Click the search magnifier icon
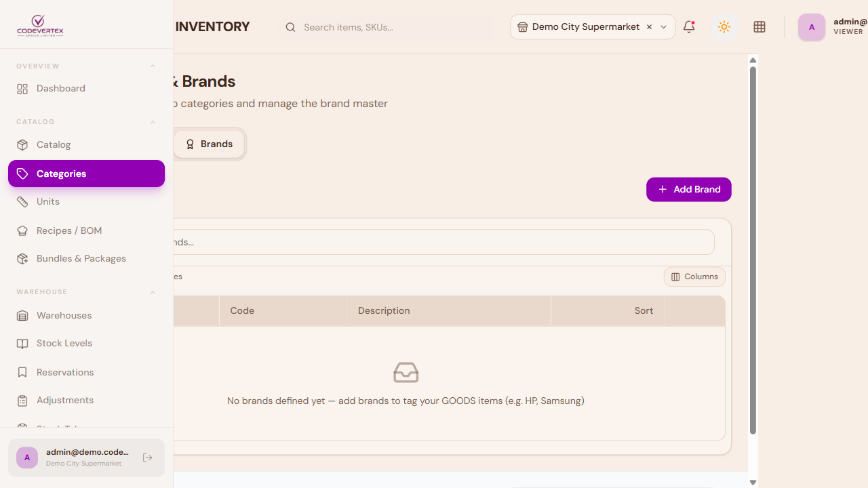 point(290,27)
